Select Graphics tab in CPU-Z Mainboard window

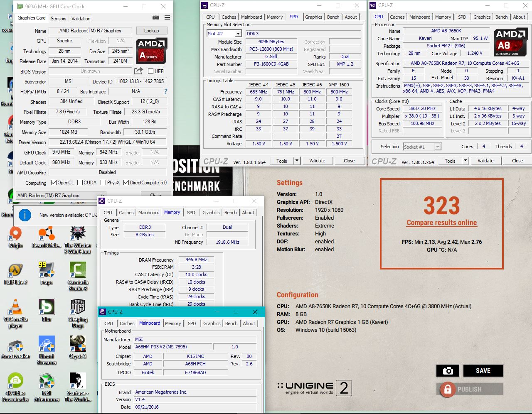(x=212, y=323)
